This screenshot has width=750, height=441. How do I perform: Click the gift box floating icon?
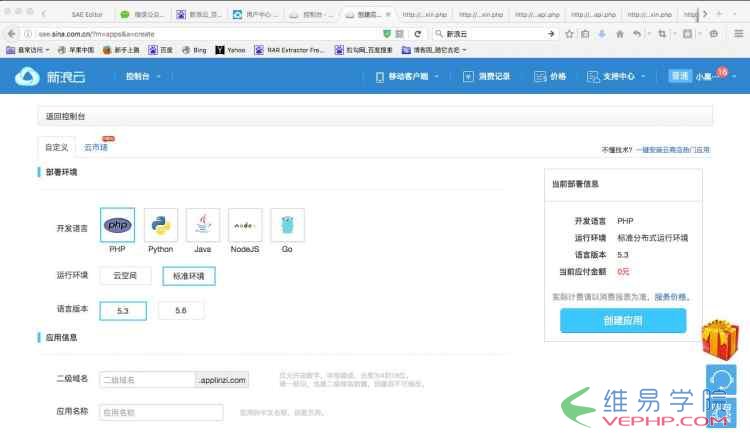(720, 340)
